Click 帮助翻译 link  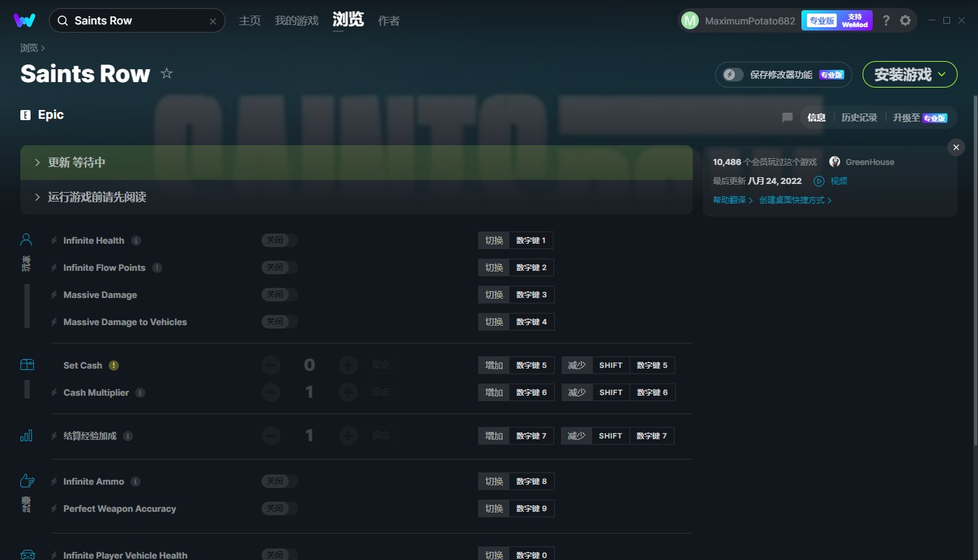733,200
